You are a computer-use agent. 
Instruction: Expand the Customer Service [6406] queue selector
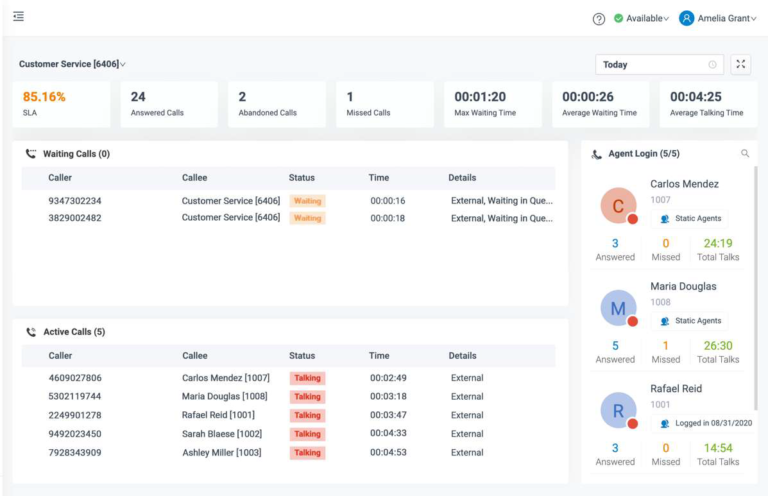point(72,64)
